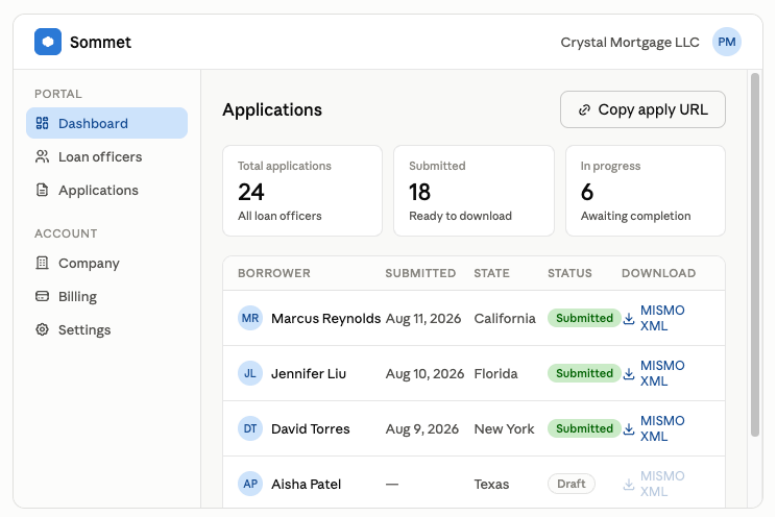Click the Sommet brand name
Image resolution: width=775 pixels, height=517 pixels.
(x=100, y=42)
